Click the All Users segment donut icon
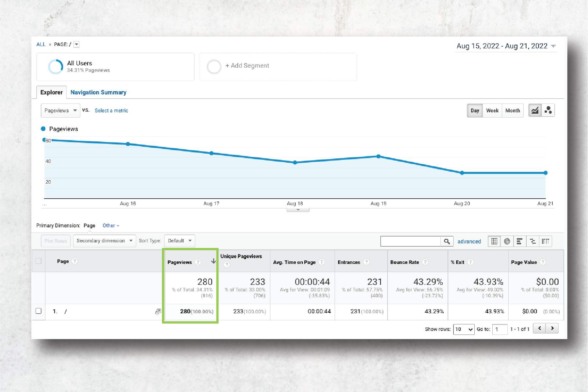588x392 pixels. click(x=56, y=67)
